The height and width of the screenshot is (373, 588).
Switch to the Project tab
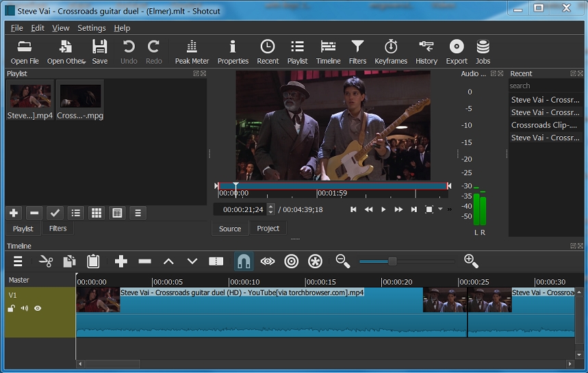click(268, 229)
